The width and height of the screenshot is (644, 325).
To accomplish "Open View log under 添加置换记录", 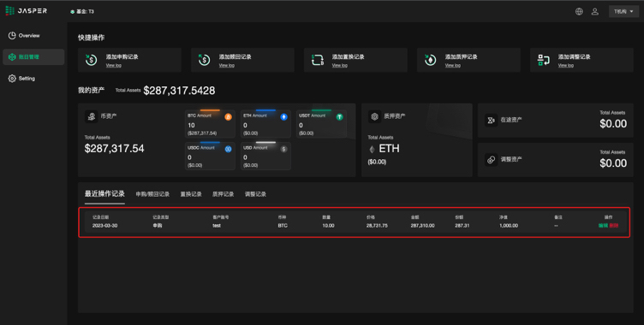I will click(x=340, y=65).
